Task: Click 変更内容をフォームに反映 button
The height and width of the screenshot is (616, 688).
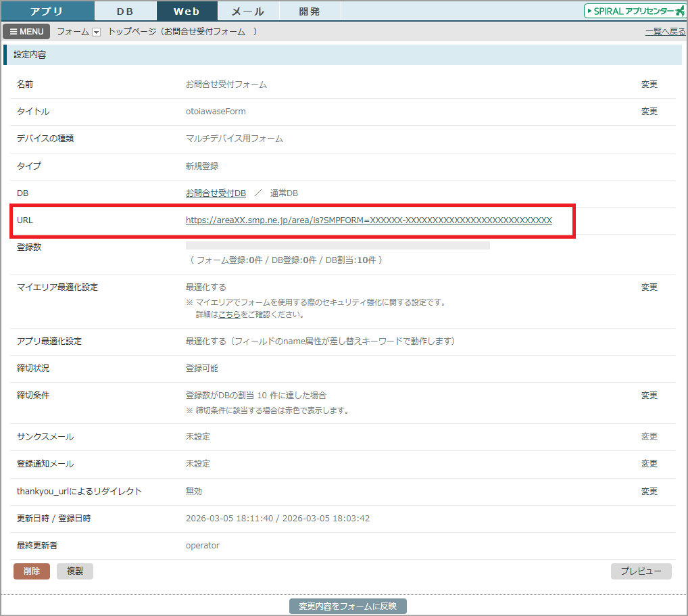Action: click(347, 606)
